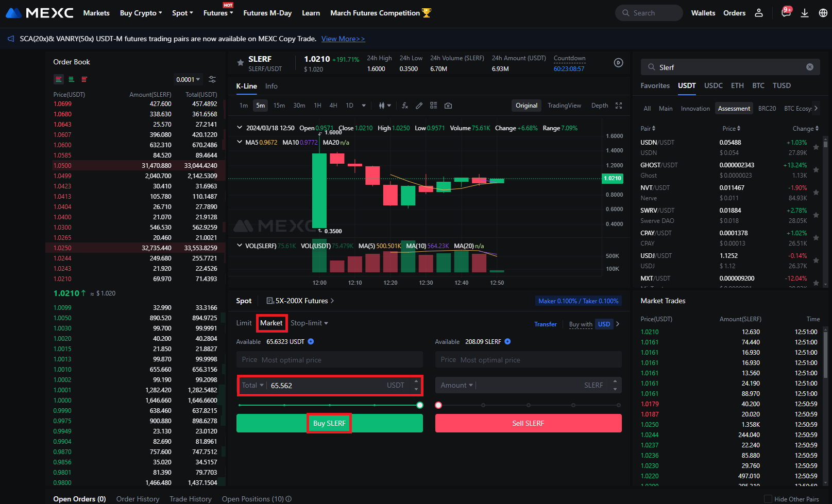Open the Favorites pairs tab
The width and height of the screenshot is (832, 504).
tap(655, 85)
